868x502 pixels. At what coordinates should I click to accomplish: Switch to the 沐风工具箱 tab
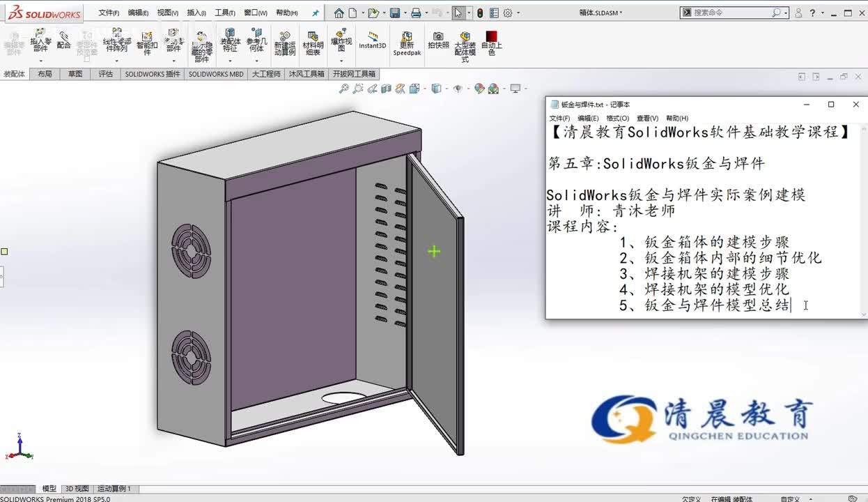tap(307, 74)
